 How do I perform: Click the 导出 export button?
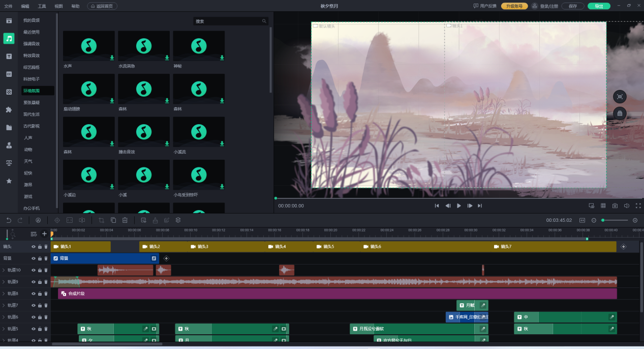[x=599, y=6]
